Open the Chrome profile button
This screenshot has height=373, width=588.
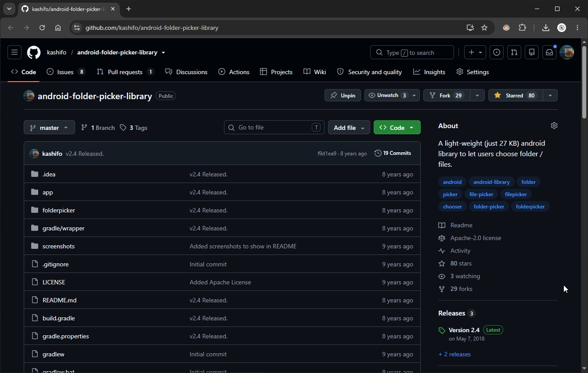point(562,28)
